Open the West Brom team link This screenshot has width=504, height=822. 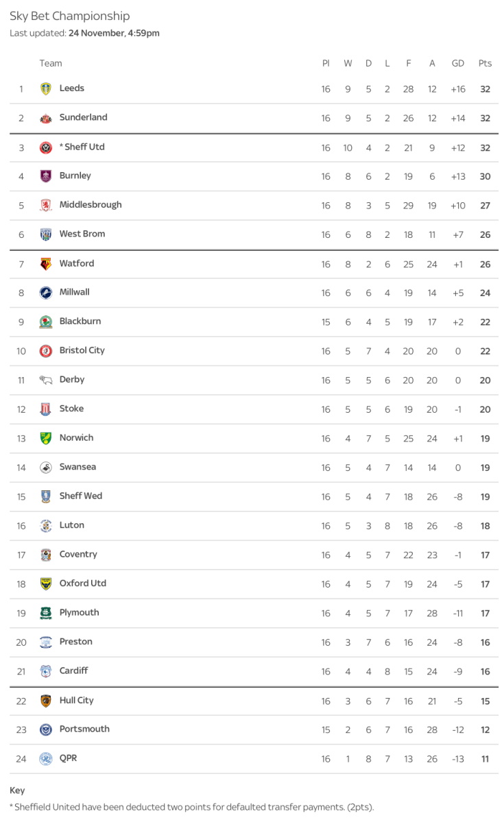[82, 234]
